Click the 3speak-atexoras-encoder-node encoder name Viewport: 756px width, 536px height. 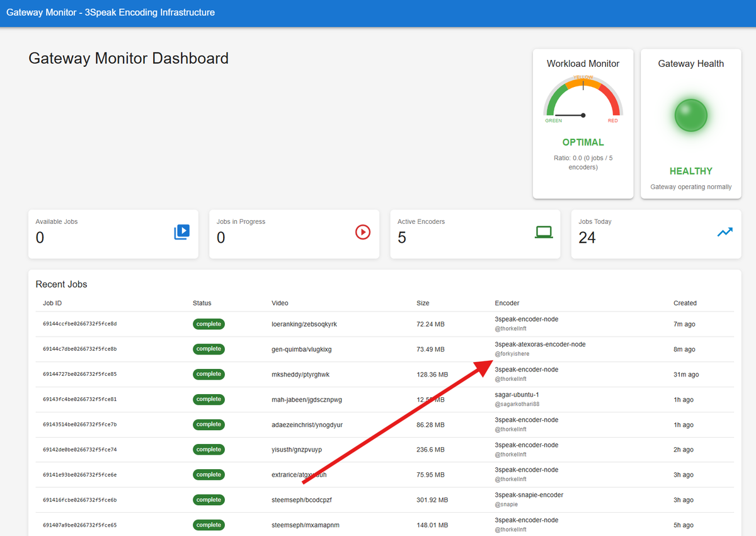point(541,344)
